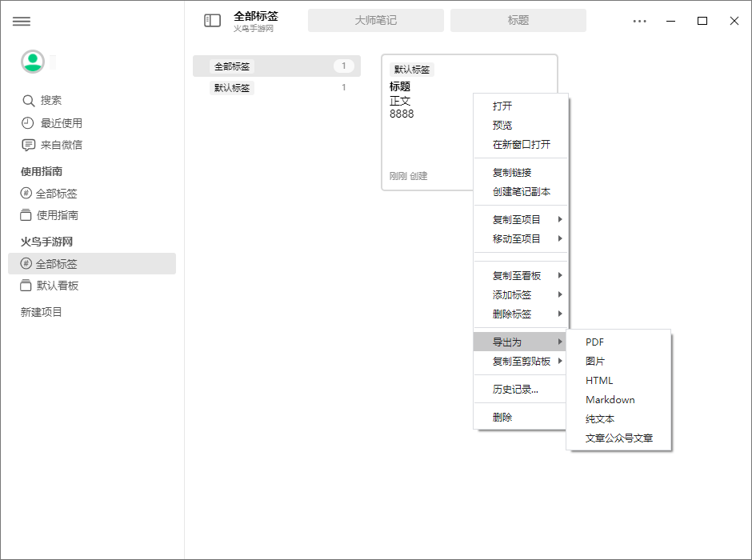Image resolution: width=752 pixels, height=560 pixels.
Task: Click the 标题 header button
Action: coord(518,21)
